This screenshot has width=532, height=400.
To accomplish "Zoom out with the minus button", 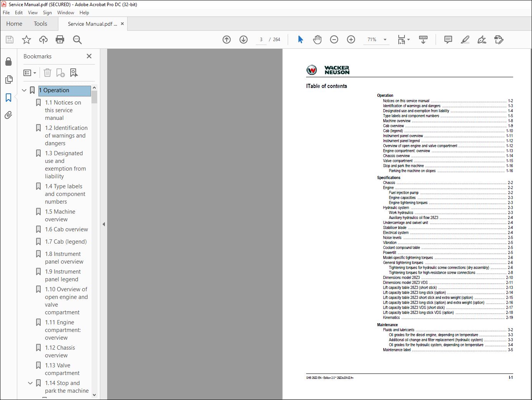I will tap(334, 40).
